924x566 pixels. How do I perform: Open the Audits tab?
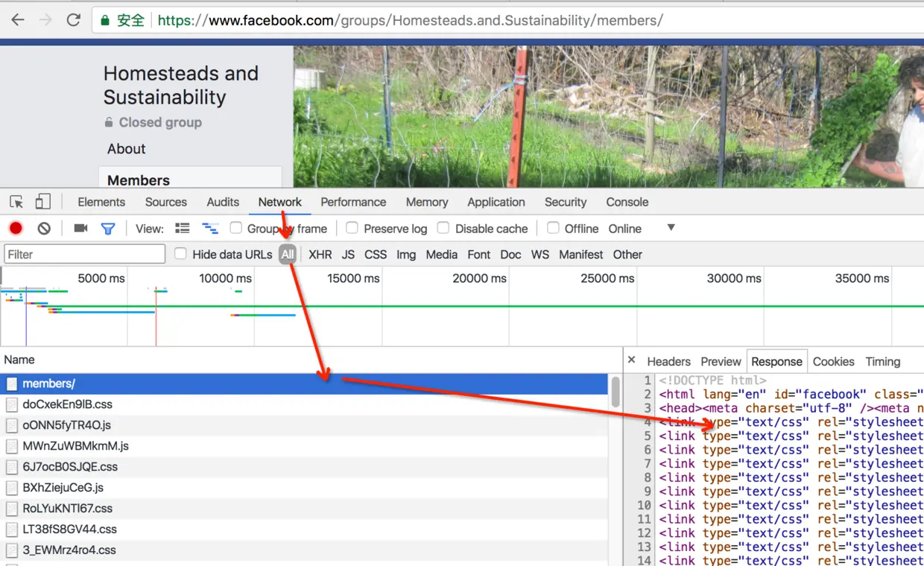[223, 202]
